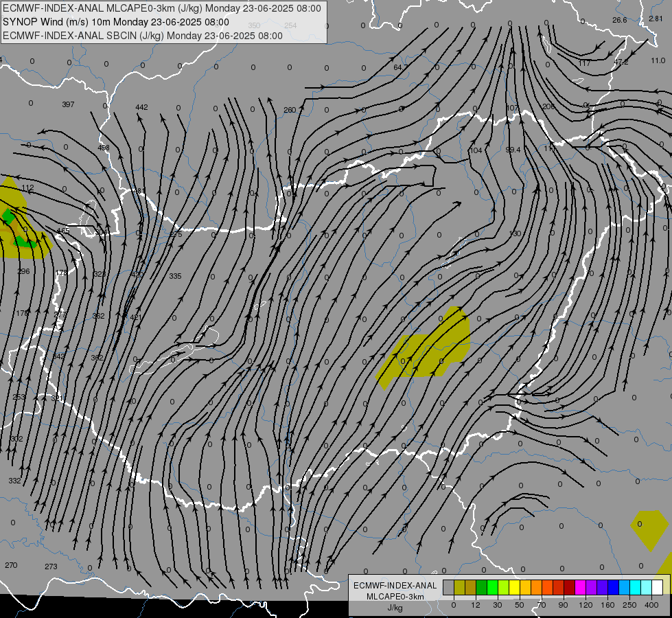The width and height of the screenshot is (672, 618).
Task: Click the SBCIN header line
Action: click(x=143, y=36)
